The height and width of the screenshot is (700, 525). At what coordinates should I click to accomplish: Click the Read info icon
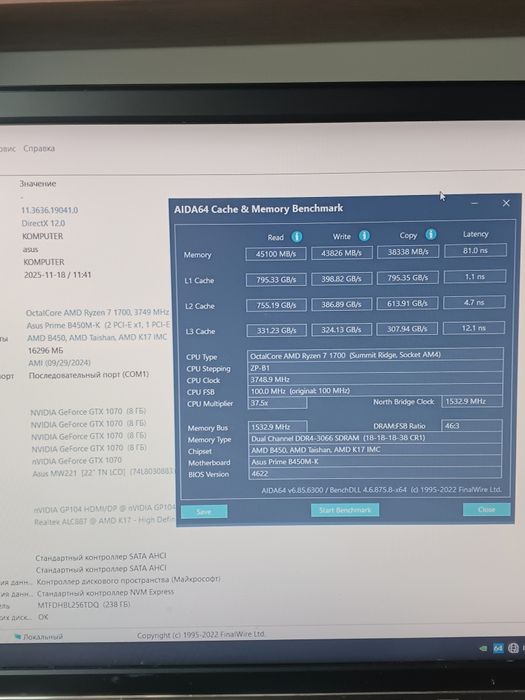pyautogui.click(x=296, y=237)
